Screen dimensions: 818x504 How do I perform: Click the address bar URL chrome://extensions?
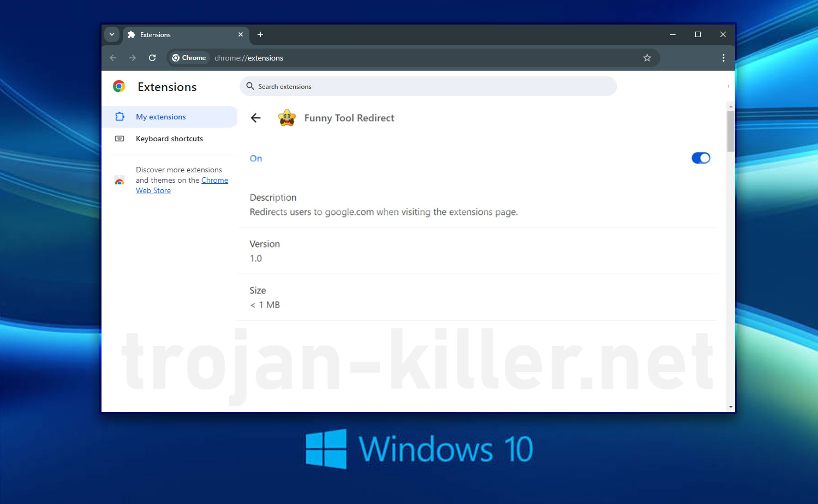249,58
